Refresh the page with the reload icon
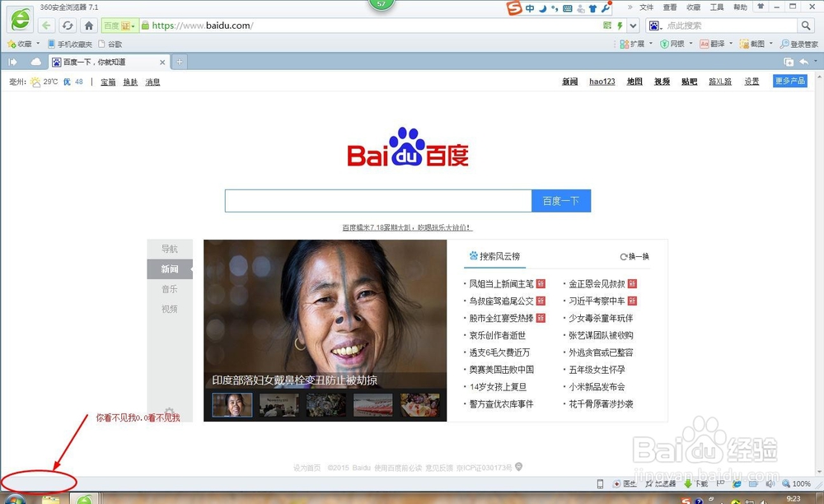The image size is (824, 504). pyautogui.click(x=68, y=26)
